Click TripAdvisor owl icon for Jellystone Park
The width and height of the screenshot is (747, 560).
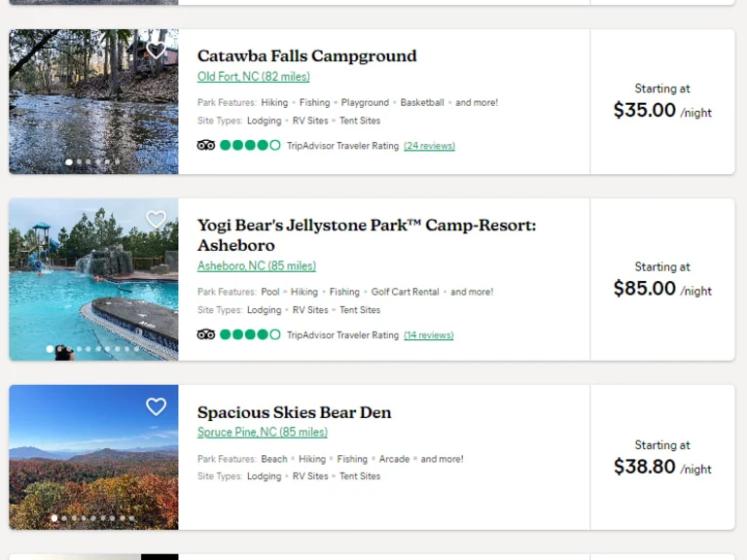tap(205, 334)
